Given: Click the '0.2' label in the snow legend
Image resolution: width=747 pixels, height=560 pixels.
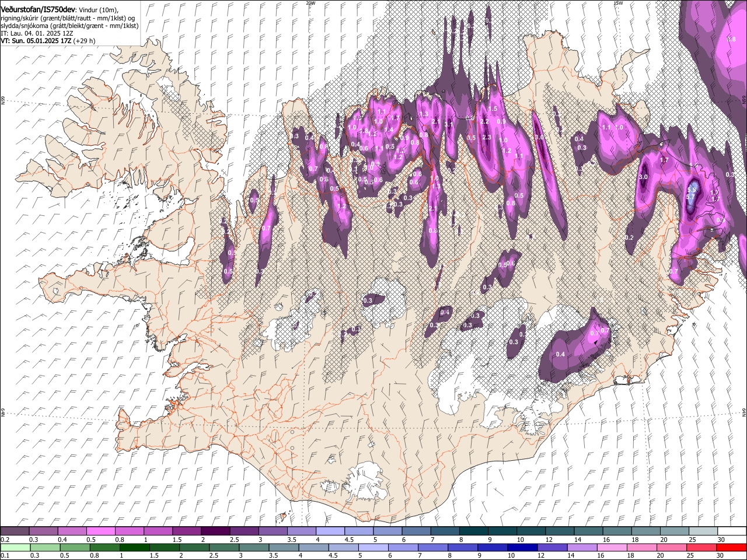Looking at the screenshot, I should pyautogui.click(x=4, y=540).
